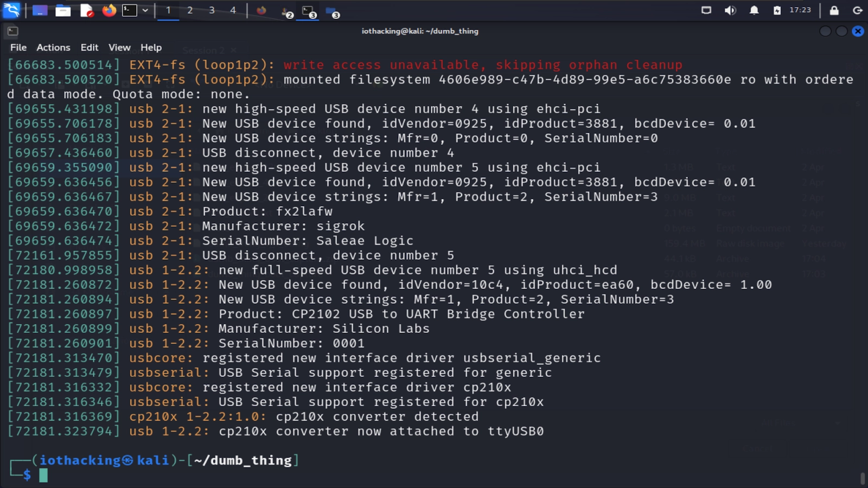The width and height of the screenshot is (868, 488).
Task: Open the File menu
Action: pos(18,48)
